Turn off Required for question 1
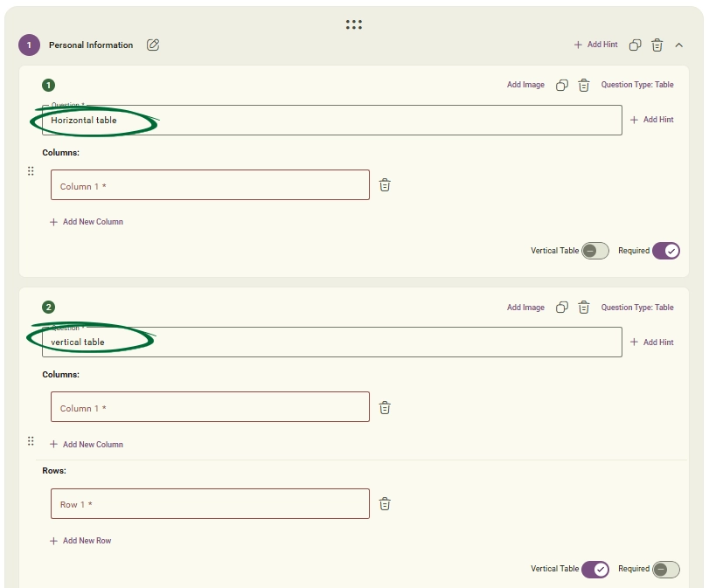 pos(666,251)
